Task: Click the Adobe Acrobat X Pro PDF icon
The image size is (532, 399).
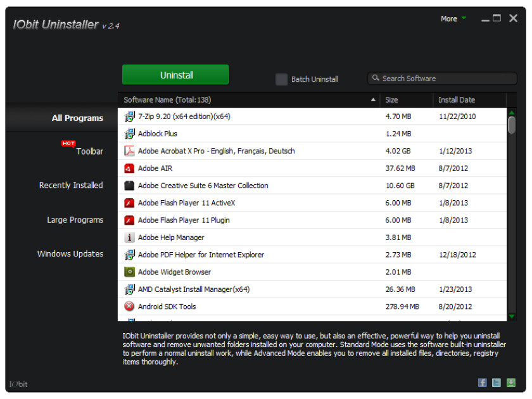Action: pyautogui.click(x=129, y=151)
